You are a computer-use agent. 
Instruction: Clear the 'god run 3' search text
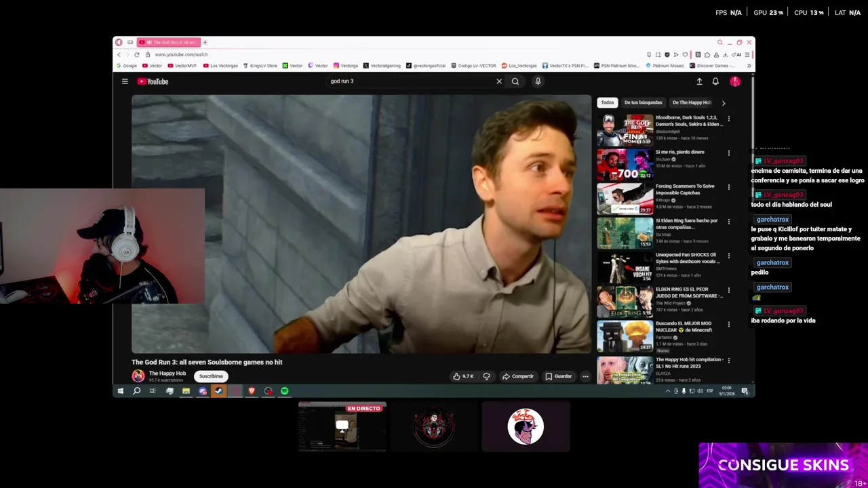click(499, 81)
